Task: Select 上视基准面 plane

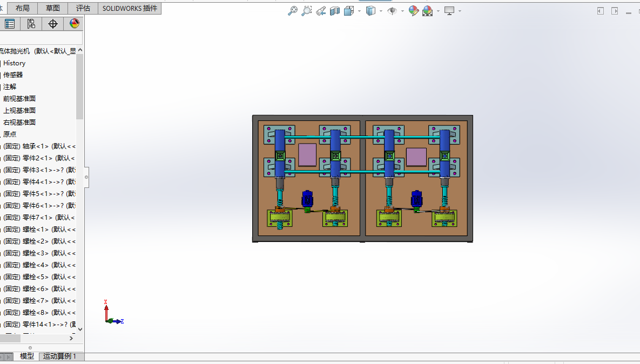Action: click(19, 111)
